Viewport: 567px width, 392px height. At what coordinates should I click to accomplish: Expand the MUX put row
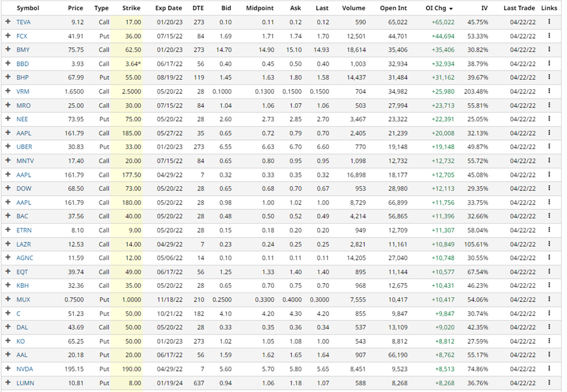8,299
